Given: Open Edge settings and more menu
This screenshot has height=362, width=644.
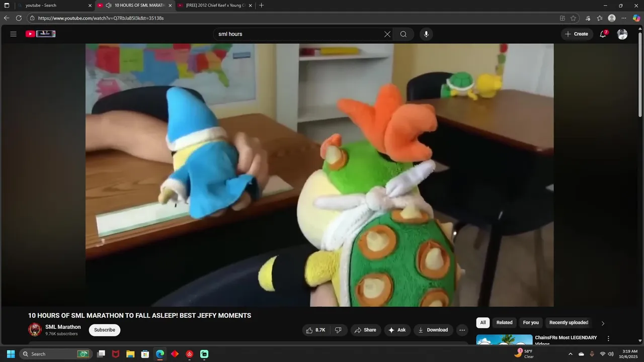Looking at the screenshot, I should point(624,18).
